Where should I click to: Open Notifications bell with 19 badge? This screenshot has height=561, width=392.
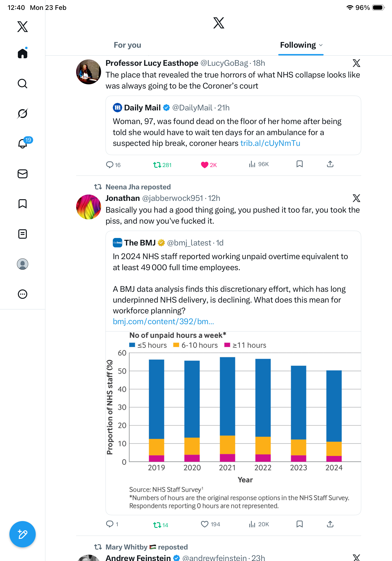(x=23, y=144)
